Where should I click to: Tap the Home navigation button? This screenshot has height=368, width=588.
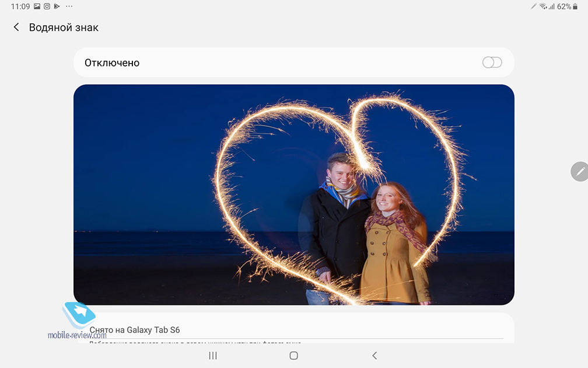(x=293, y=355)
